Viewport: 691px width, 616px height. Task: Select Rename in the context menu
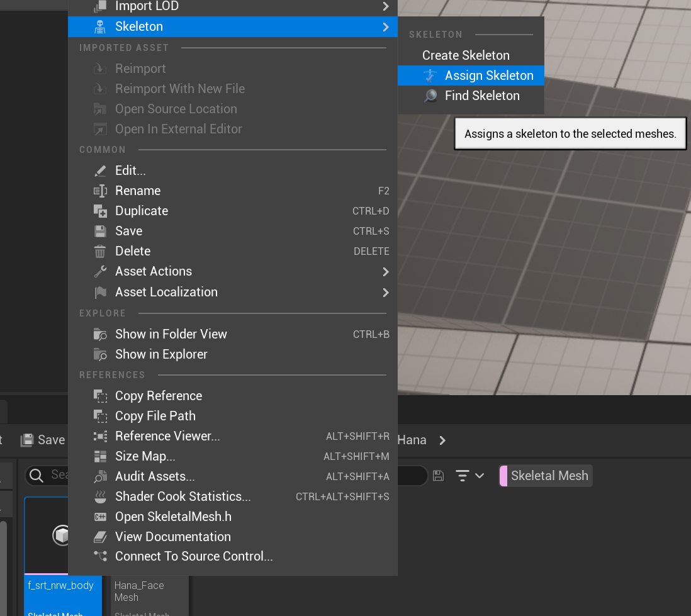138,191
